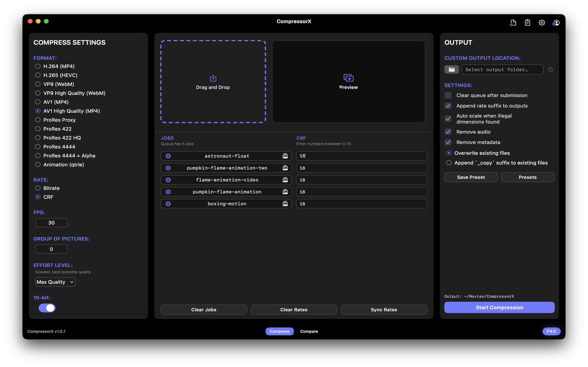Switch to the Compare tab
The height and width of the screenshot is (367, 588).
tap(309, 331)
